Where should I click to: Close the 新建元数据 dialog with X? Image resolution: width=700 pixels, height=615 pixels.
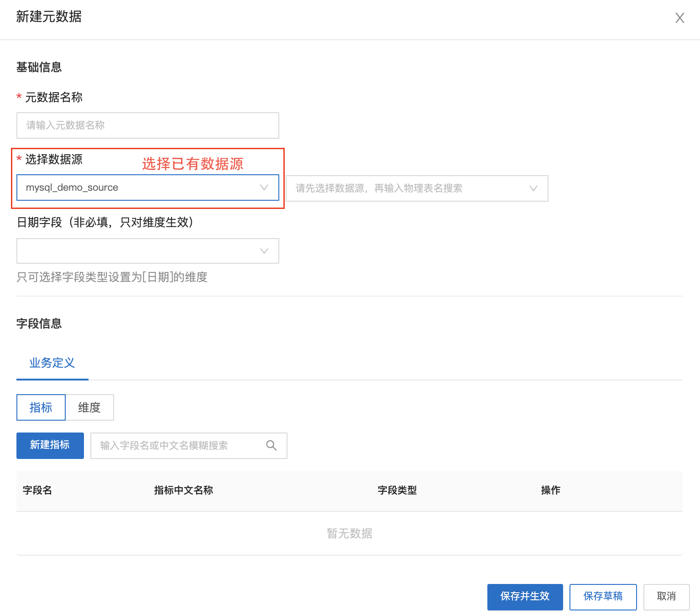(679, 18)
